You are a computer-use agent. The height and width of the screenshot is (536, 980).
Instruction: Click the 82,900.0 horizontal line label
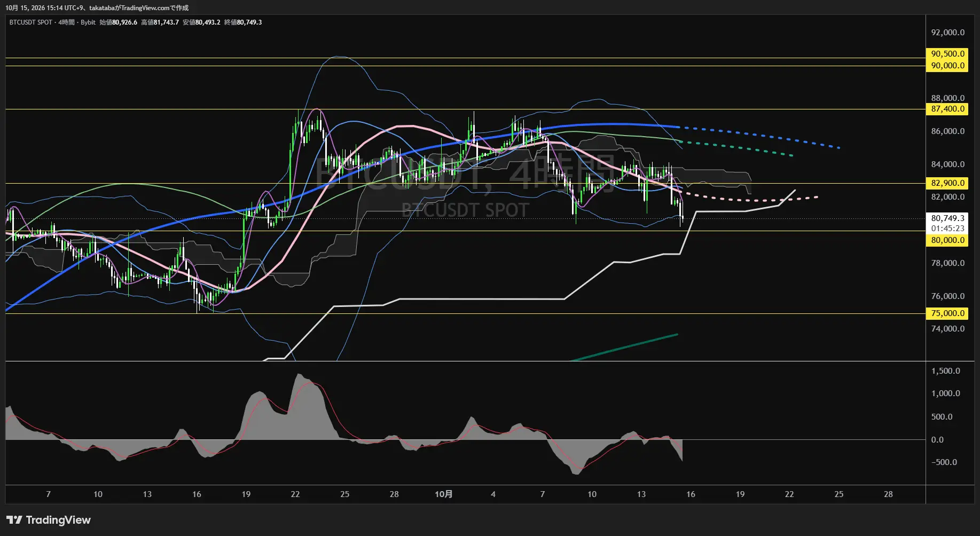point(947,183)
